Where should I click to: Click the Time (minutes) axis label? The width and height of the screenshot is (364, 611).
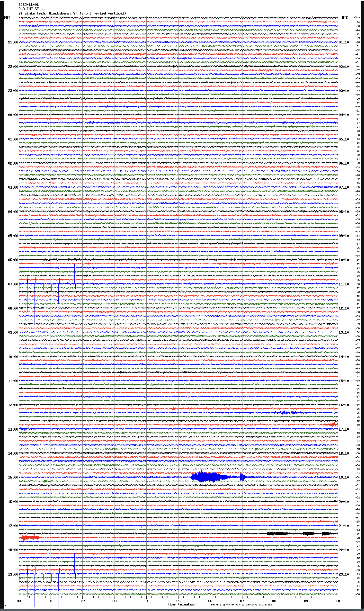(x=181, y=604)
